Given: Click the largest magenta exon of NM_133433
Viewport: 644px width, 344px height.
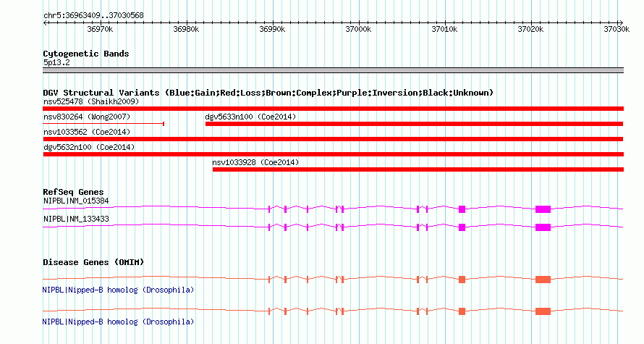Looking at the screenshot, I should point(543,227).
